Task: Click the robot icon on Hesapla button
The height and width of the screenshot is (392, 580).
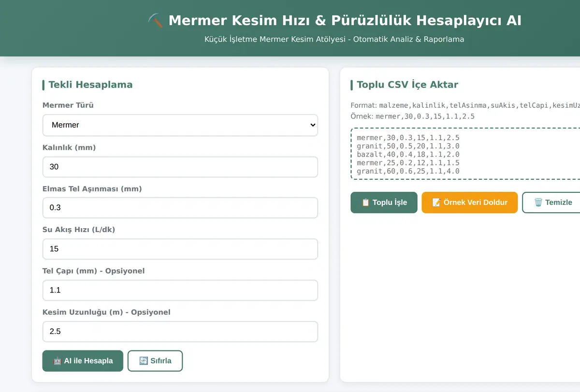Action: (57, 361)
